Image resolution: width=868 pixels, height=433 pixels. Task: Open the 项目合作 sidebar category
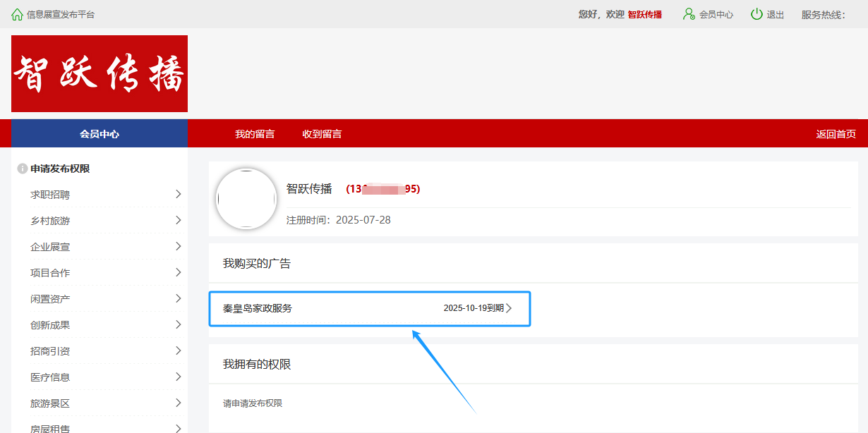[50, 273]
